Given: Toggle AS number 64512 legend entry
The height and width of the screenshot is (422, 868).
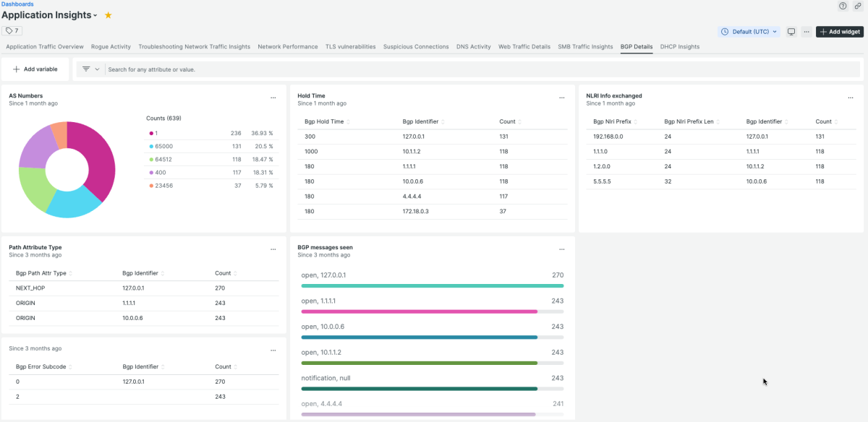Looking at the screenshot, I should click(163, 160).
